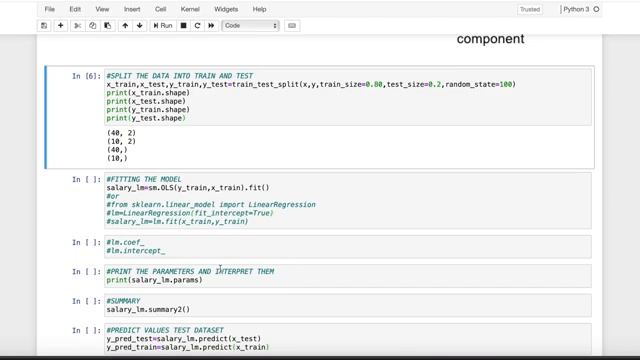Click the print(y_test.shape) line
The width and height of the screenshot is (640, 360).
[146, 118]
